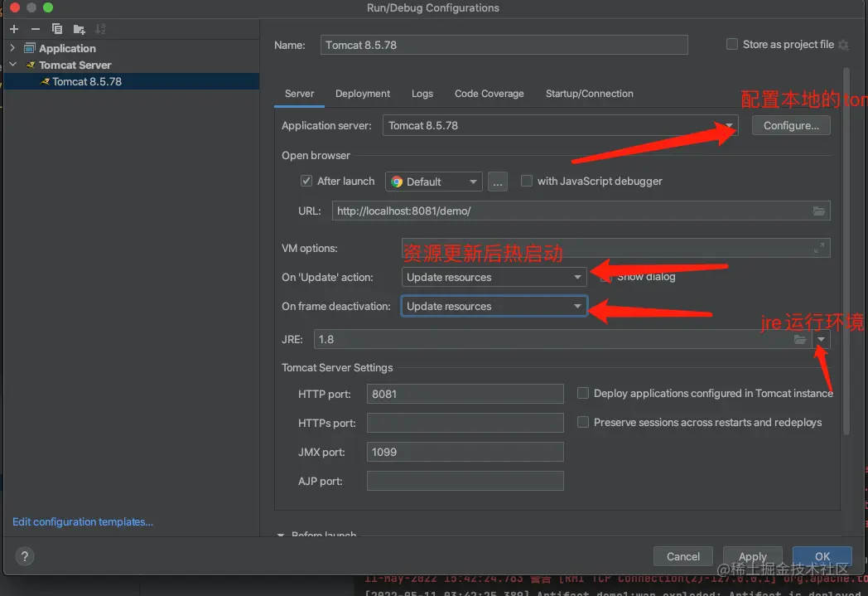868x596 pixels.
Task: Enable Preserve sessions across restarts and redeploys
Action: coord(582,422)
